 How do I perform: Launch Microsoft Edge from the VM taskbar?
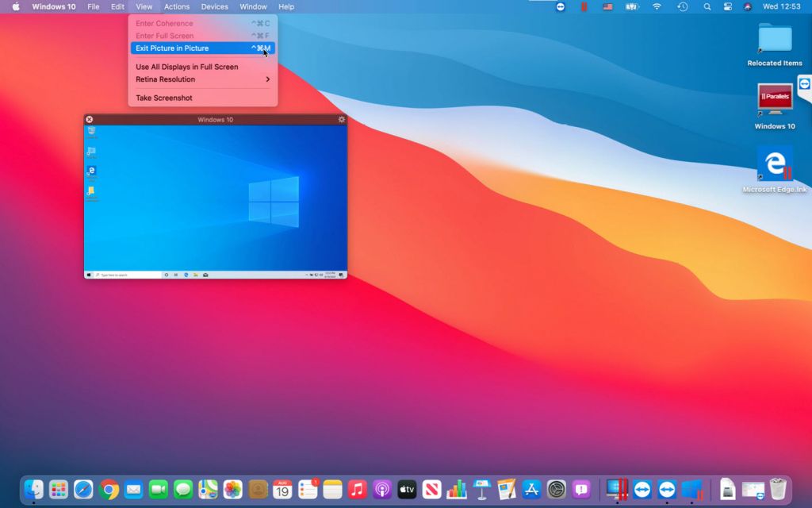click(186, 274)
